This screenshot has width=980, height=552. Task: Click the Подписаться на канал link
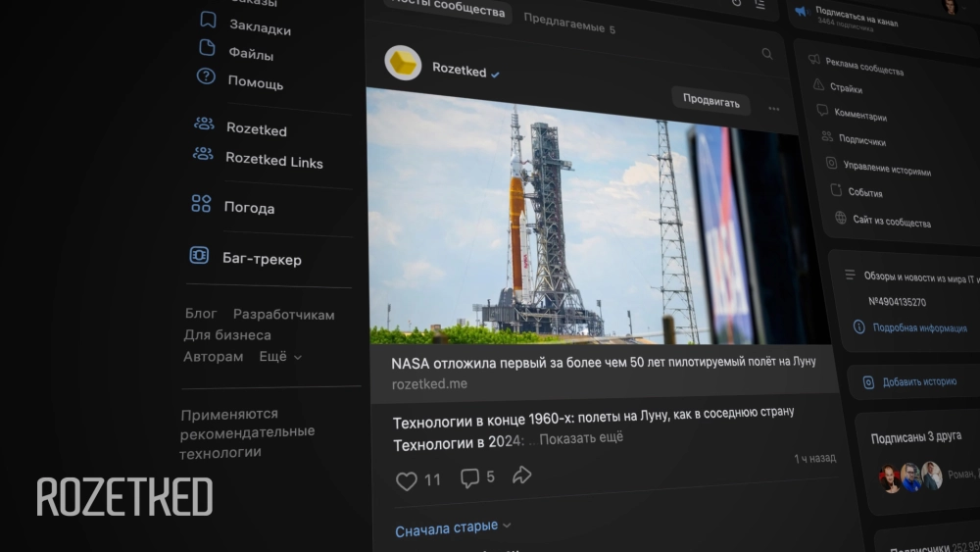point(857,17)
